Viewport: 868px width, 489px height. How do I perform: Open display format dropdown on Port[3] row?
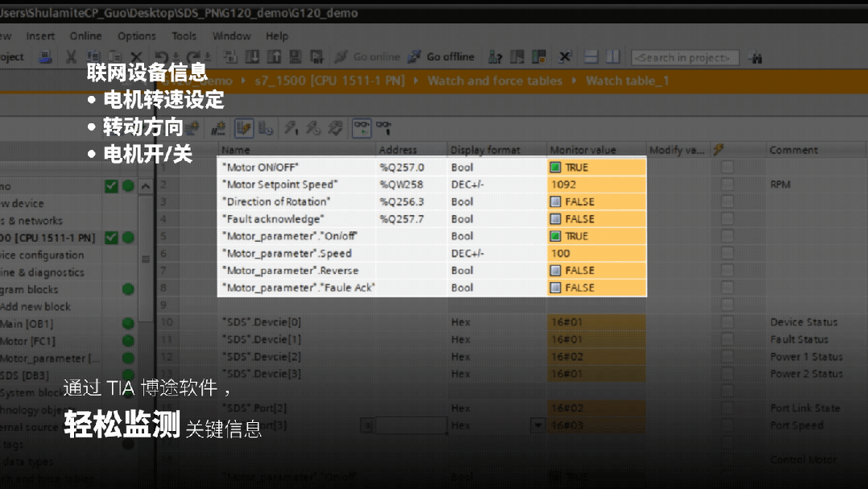[x=537, y=425]
